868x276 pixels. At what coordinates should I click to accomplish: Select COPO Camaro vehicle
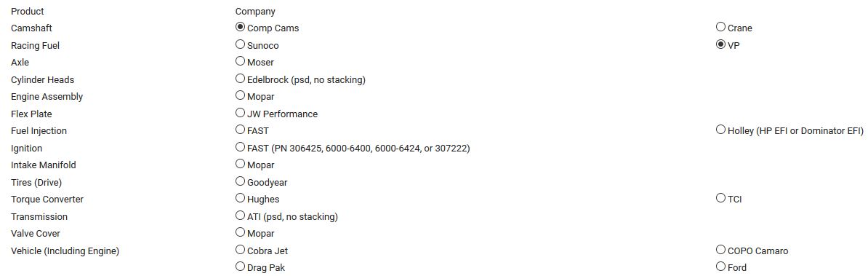tap(720, 249)
